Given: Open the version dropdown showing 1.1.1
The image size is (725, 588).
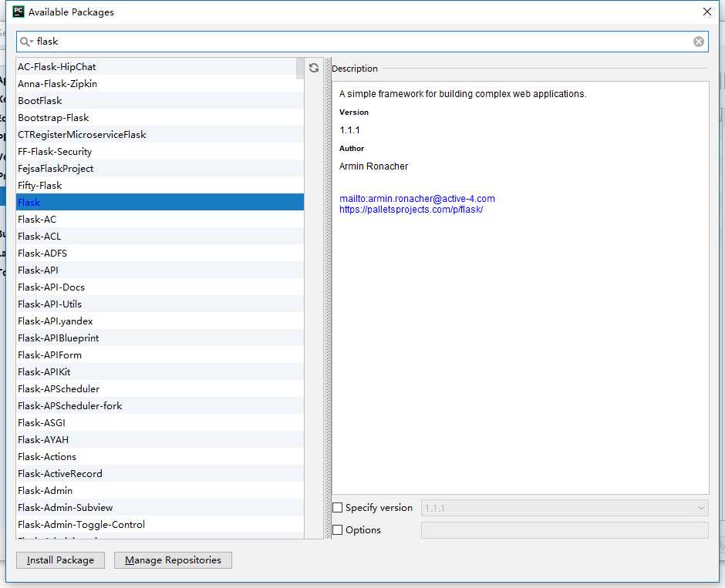Looking at the screenshot, I should tap(565, 508).
